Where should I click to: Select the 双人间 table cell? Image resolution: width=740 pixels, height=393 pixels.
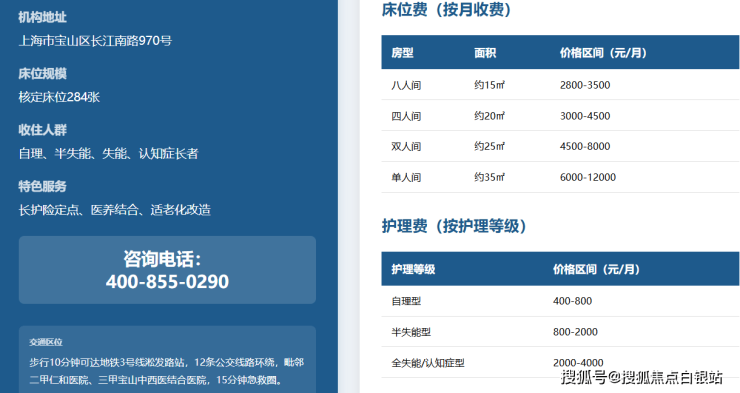pyautogui.click(x=406, y=146)
